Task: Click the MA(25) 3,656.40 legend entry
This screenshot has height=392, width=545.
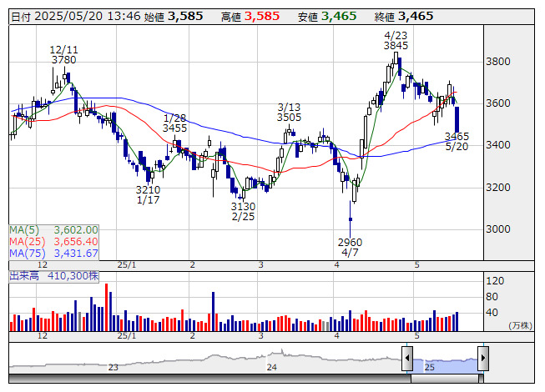Action: click(54, 242)
